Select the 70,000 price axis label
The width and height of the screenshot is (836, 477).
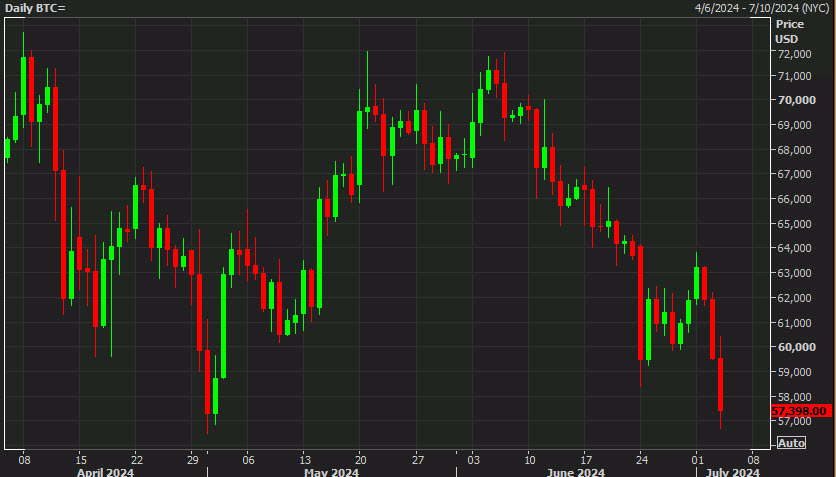pyautogui.click(x=797, y=100)
